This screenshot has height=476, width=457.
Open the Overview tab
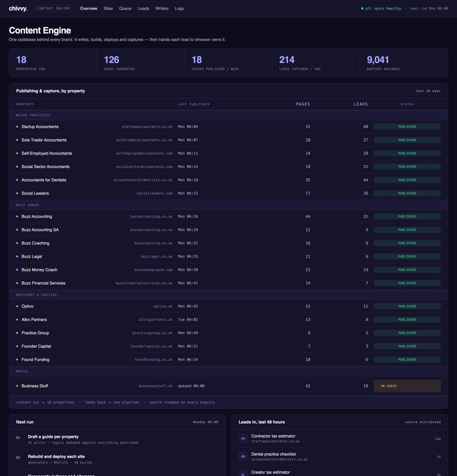pyautogui.click(x=89, y=9)
